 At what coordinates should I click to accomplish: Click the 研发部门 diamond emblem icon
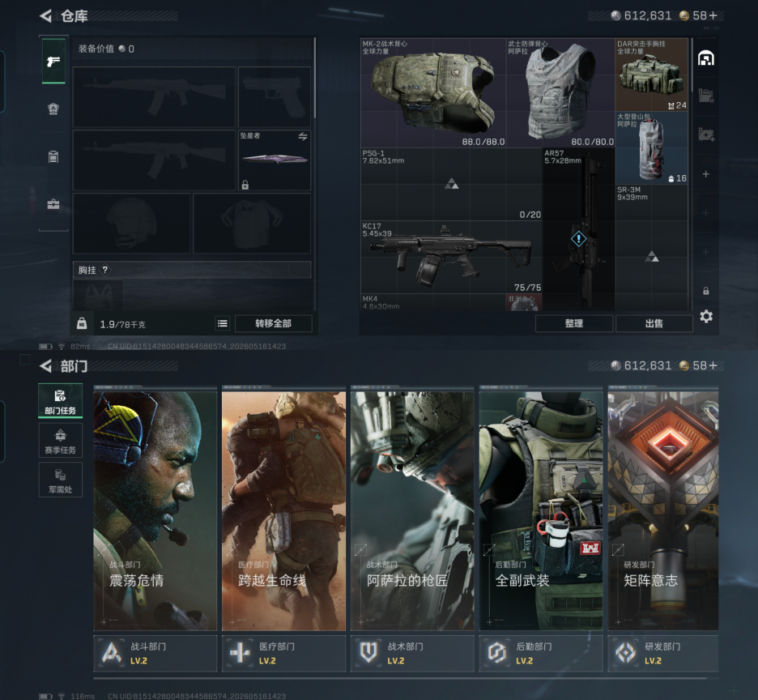pyautogui.click(x=626, y=652)
